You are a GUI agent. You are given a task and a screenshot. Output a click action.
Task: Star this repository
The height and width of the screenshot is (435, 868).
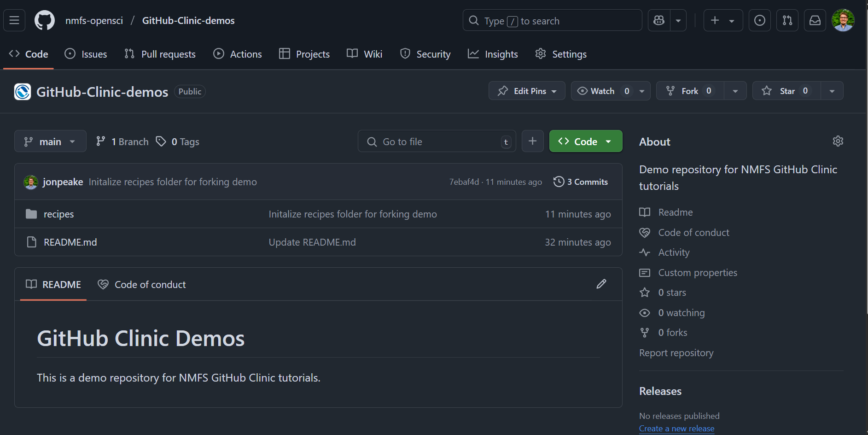pos(786,91)
